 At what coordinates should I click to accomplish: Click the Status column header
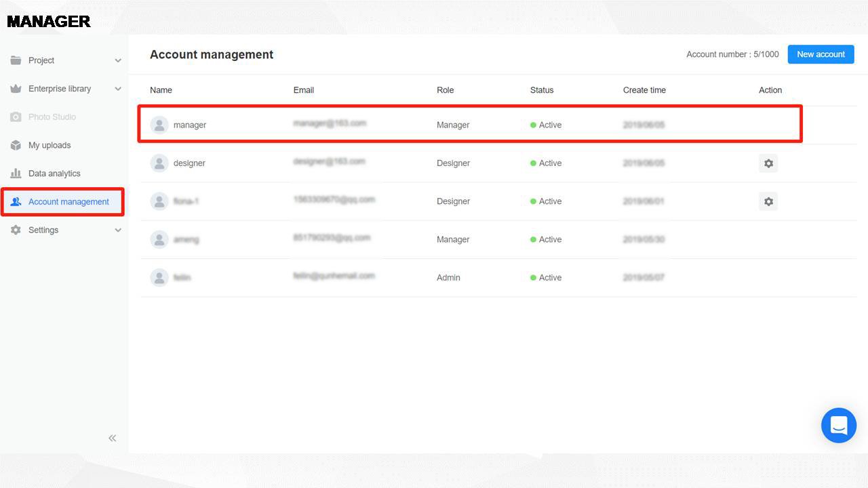pyautogui.click(x=542, y=90)
